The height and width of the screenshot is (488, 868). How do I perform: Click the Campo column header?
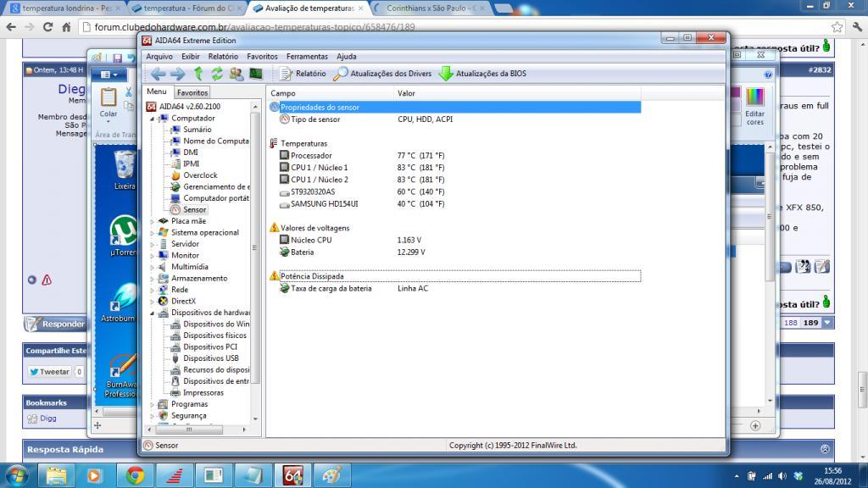[x=331, y=93]
